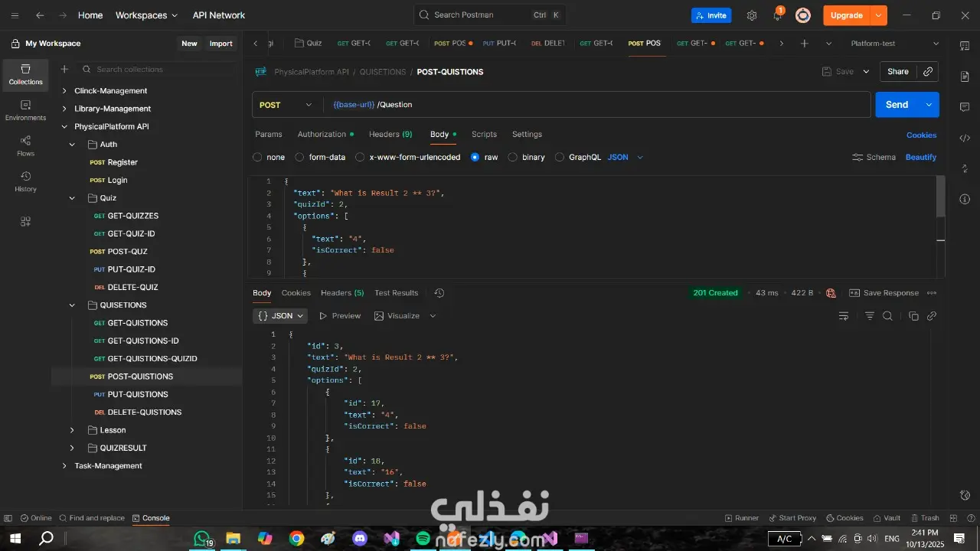Open the Workspaces dropdown
Image resolution: width=980 pixels, height=551 pixels.
tap(146, 15)
